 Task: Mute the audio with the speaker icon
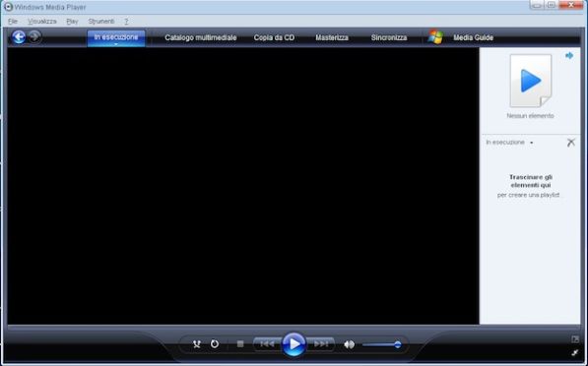349,344
